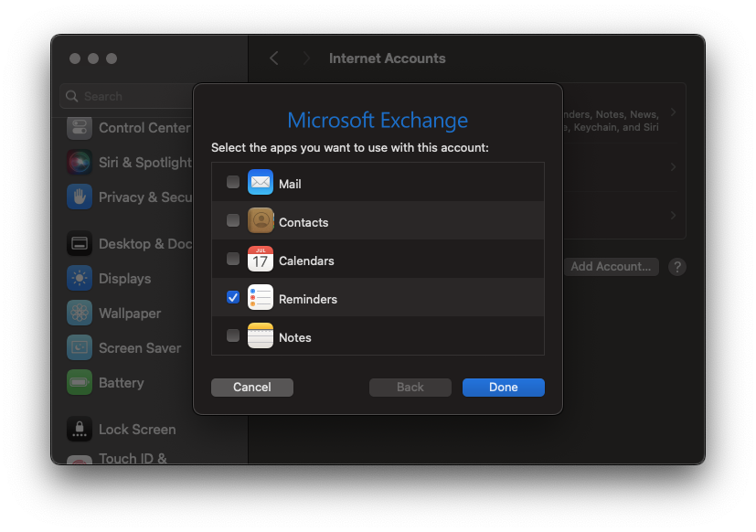Click the Lock Screen padlock icon

tap(80, 429)
